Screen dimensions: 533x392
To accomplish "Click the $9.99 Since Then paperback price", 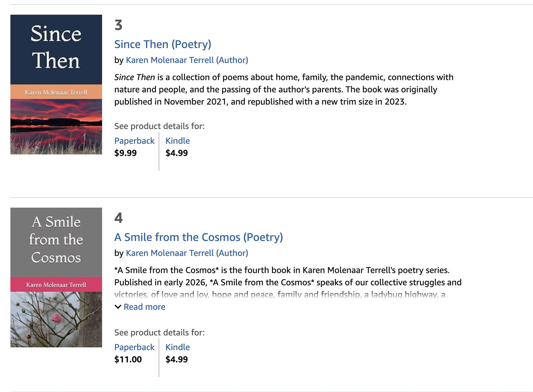I will coord(125,153).
